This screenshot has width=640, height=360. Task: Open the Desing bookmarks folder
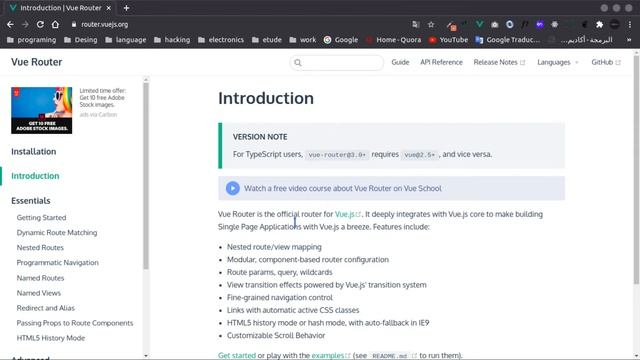click(x=81, y=40)
